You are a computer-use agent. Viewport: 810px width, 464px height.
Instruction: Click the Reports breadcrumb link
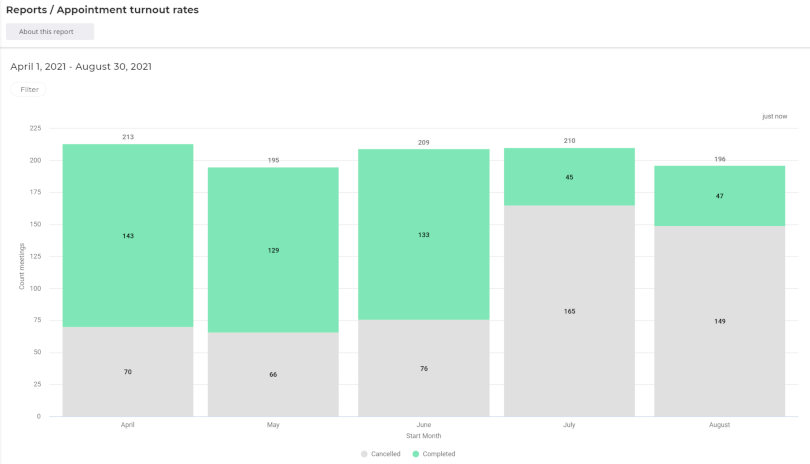tap(26, 10)
